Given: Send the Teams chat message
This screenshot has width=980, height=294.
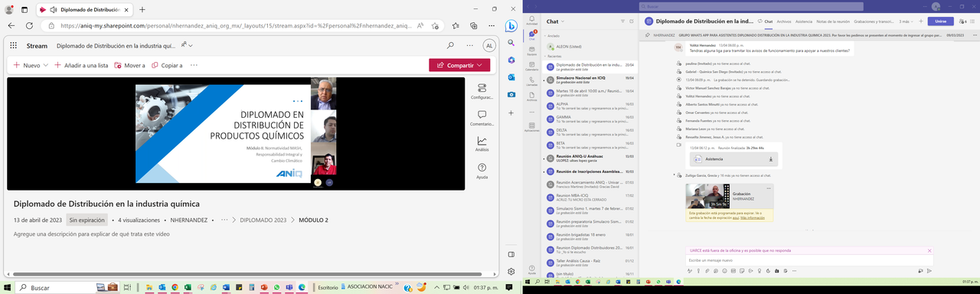Looking at the screenshot, I should (929, 270).
